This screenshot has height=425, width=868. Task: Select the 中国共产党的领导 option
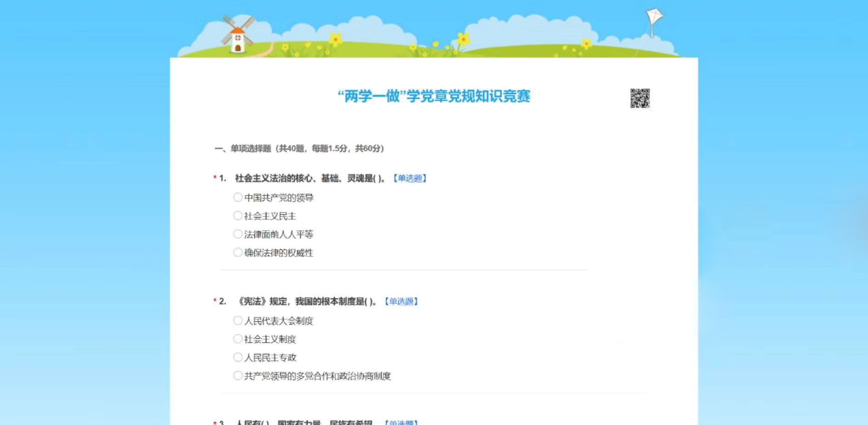[238, 197]
